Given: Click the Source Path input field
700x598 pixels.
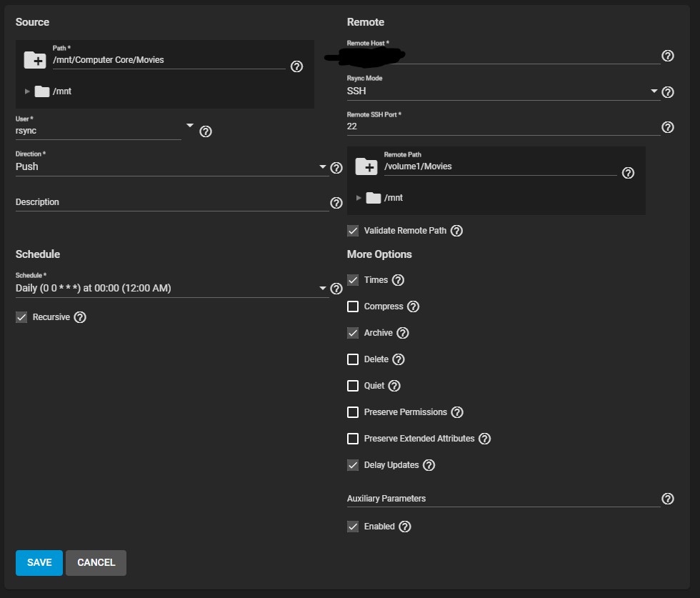Looking at the screenshot, I should [169, 60].
